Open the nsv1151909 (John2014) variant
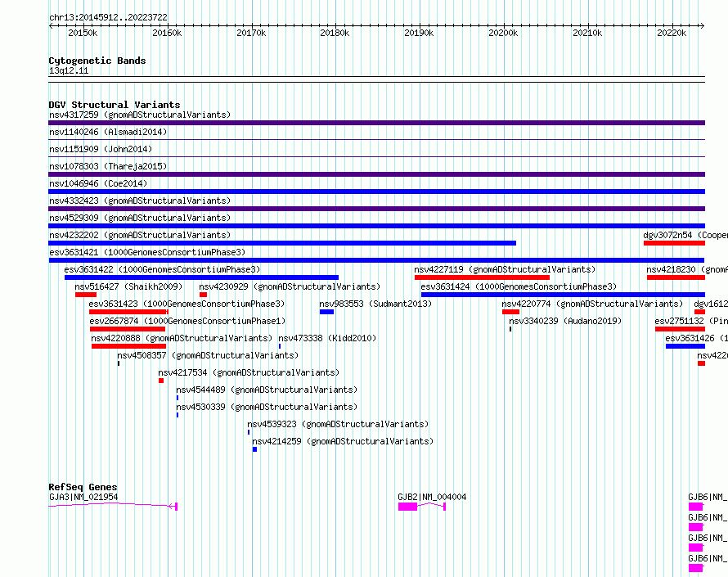The width and height of the screenshot is (728, 577). pos(101,149)
